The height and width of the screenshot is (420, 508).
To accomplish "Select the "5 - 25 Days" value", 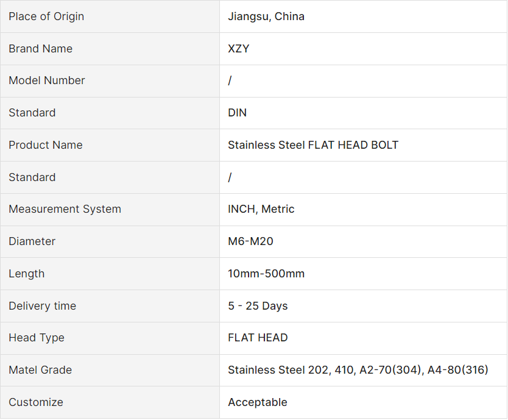I will point(258,306).
